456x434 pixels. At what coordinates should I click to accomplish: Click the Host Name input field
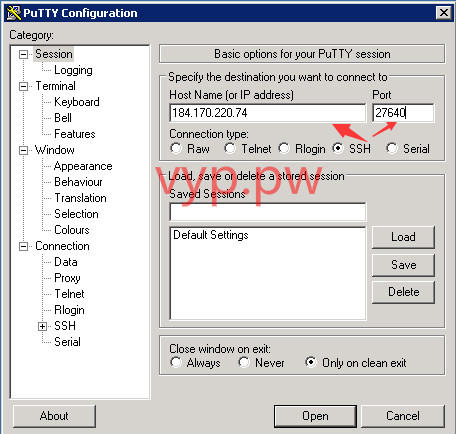point(268,113)
